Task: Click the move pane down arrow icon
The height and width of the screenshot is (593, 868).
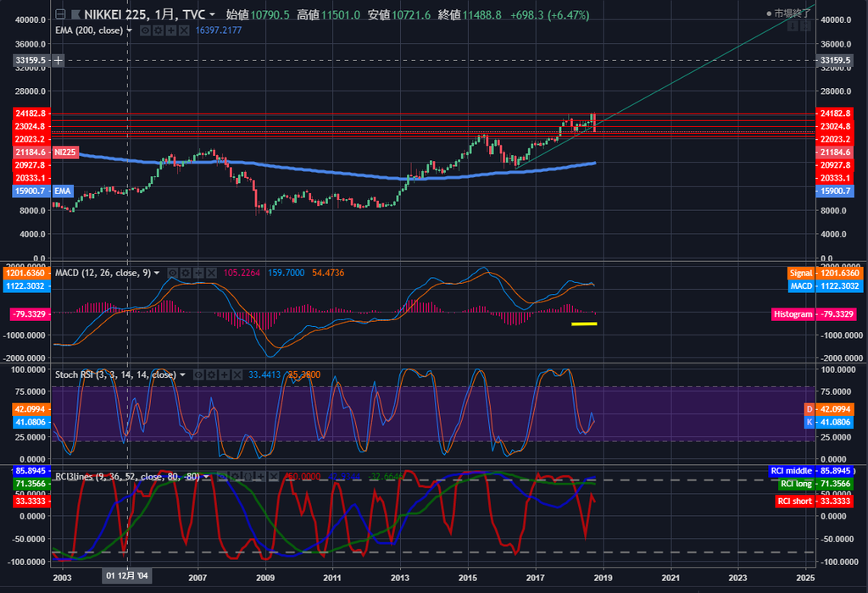Action: pos(793,26)
